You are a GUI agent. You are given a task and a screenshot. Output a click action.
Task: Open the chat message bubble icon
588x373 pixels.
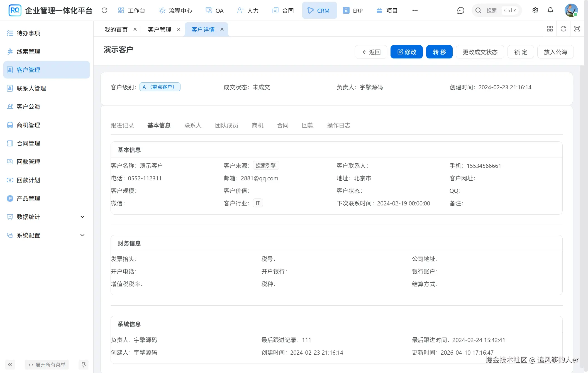[461, 11]
